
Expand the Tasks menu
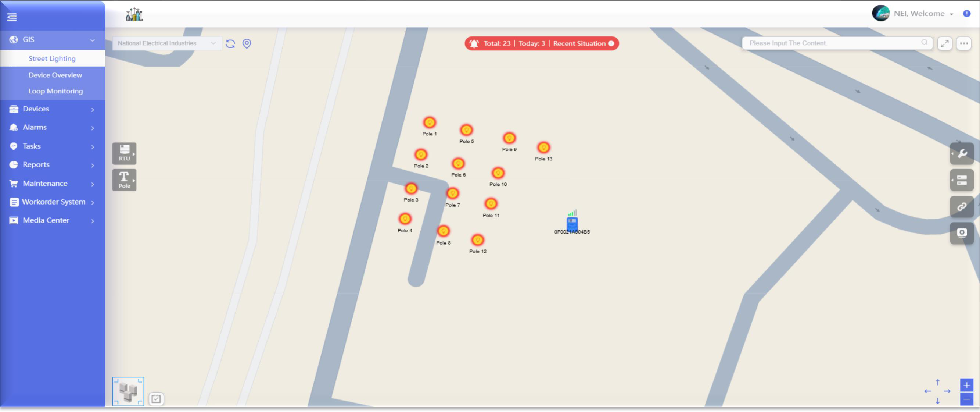point(53,146)
